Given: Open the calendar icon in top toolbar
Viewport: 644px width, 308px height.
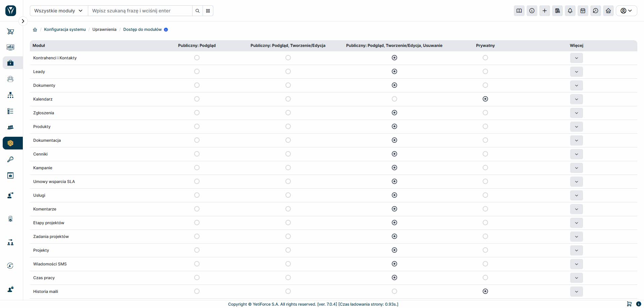Looking at the screenshot, I should [x=583, y=11].
